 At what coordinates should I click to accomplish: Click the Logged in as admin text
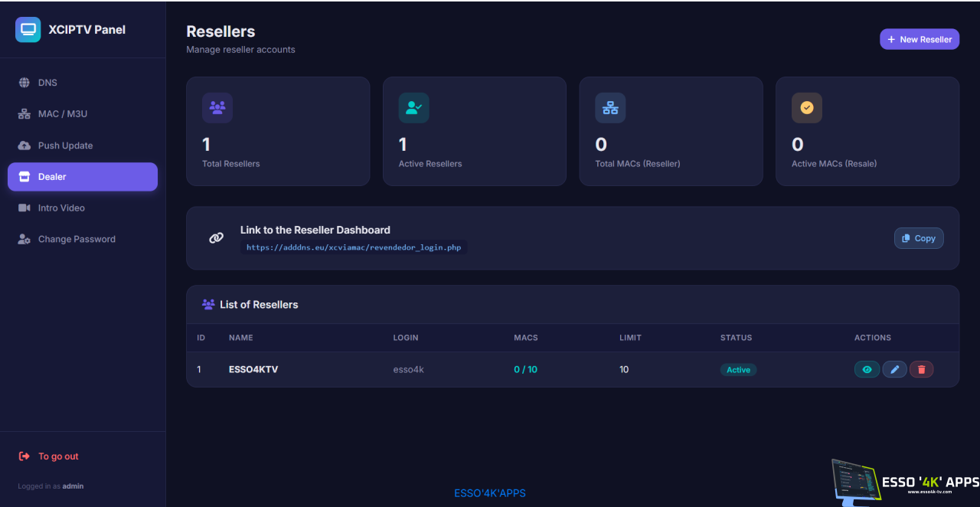click(x=51, y=486)
